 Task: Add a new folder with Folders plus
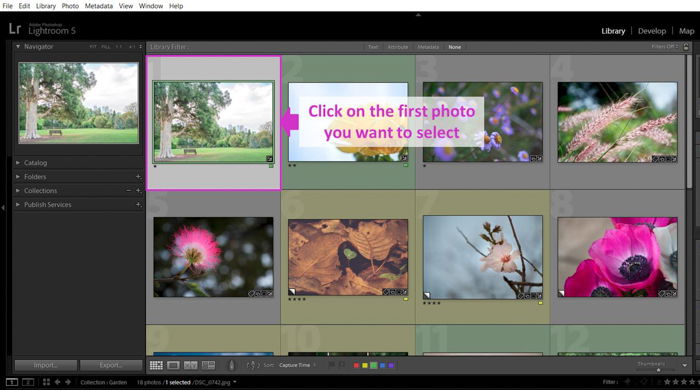click(138, 177)
